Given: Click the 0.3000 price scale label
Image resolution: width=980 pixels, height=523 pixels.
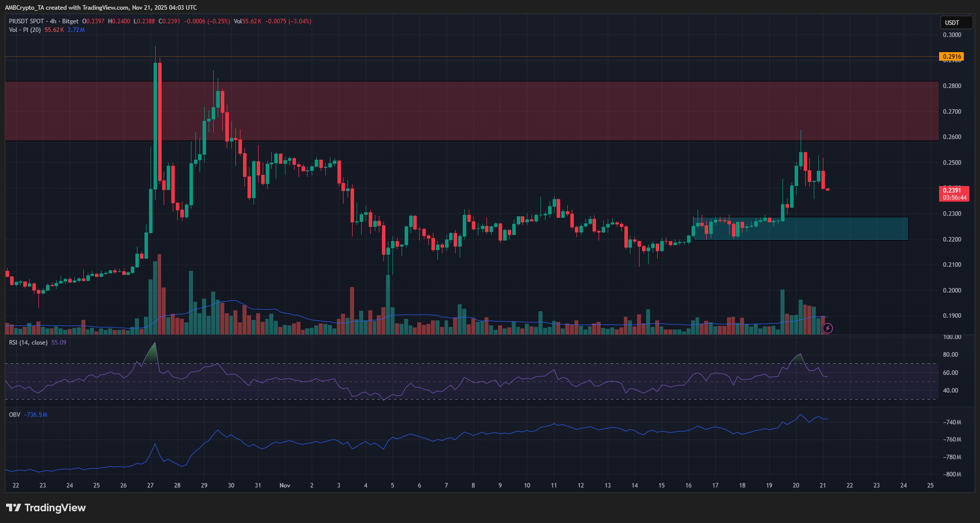Looking at the screenshot, I should tap(952, 35).
